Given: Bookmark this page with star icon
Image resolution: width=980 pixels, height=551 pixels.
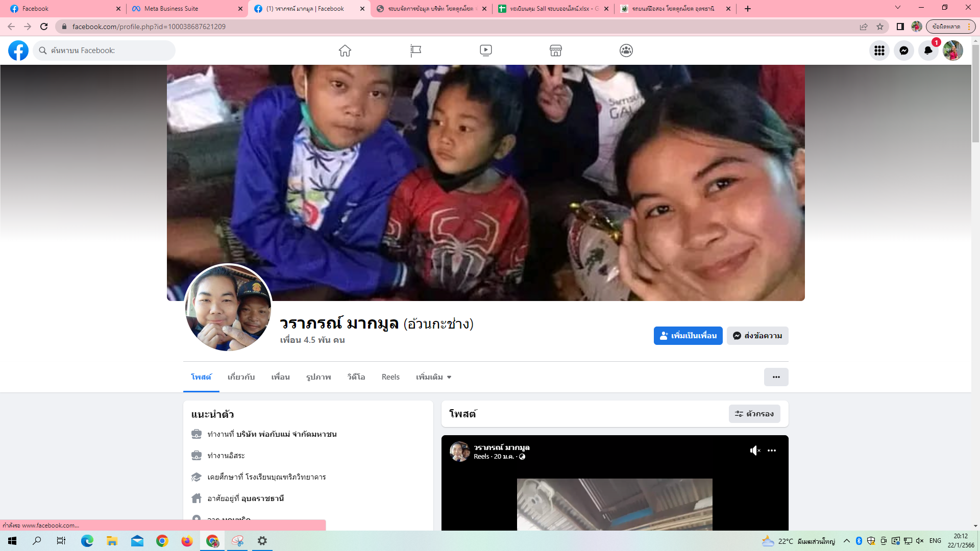Looking at the screenshot, I should [x=880, y=27].
